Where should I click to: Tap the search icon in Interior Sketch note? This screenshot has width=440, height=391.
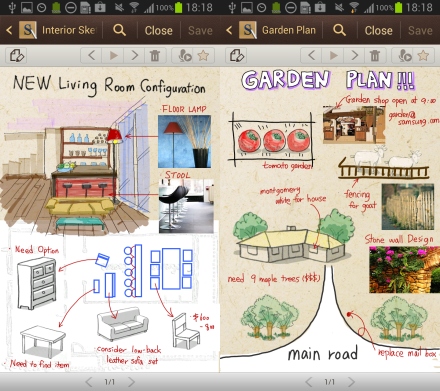pyautogui.click(x=119, y=30)
